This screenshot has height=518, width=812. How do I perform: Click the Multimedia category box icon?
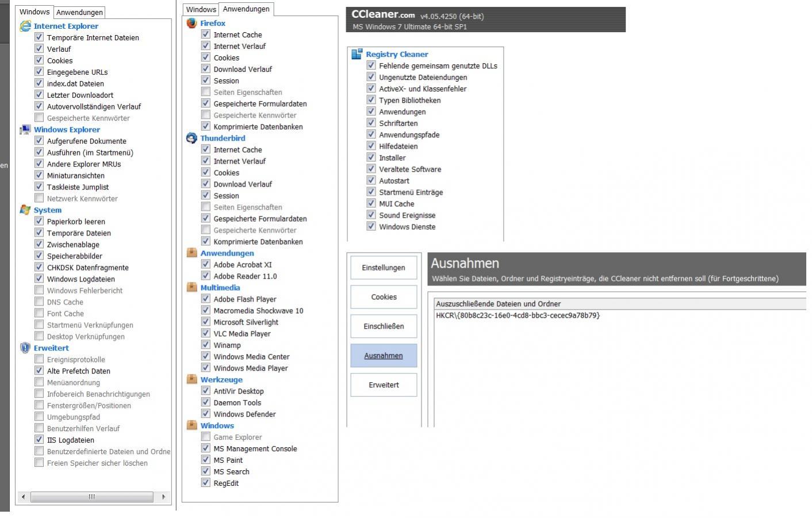point(191,287)
